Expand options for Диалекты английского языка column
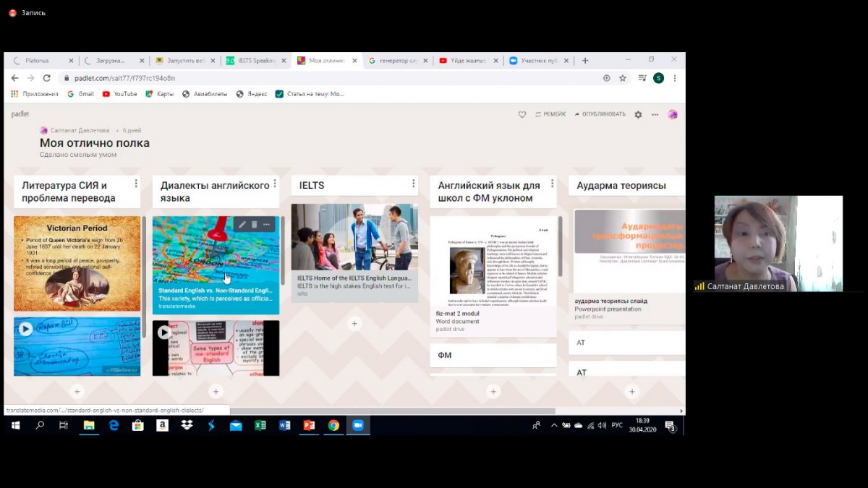Viewport: 868px width, 488px height. [274, 184]
